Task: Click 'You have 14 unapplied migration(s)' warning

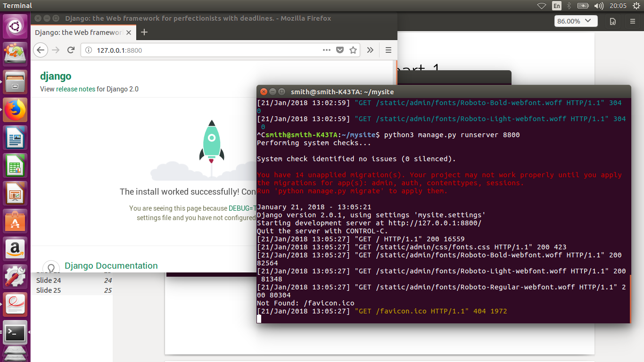Action: click(x=439, y=175)
